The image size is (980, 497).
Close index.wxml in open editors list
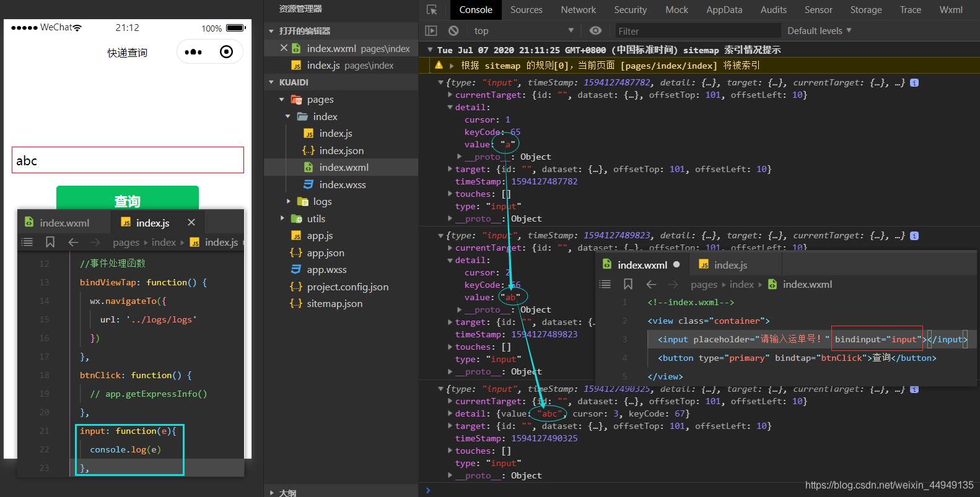[x=284, y=48]
